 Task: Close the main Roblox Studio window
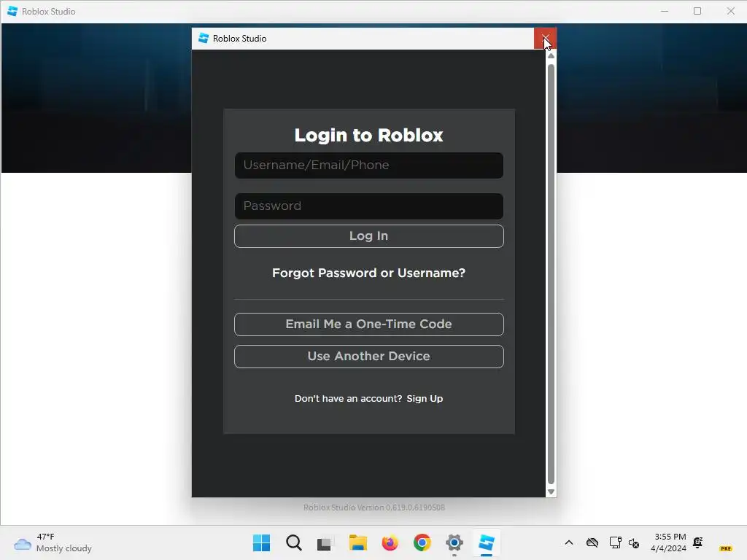tap(730, 11)
